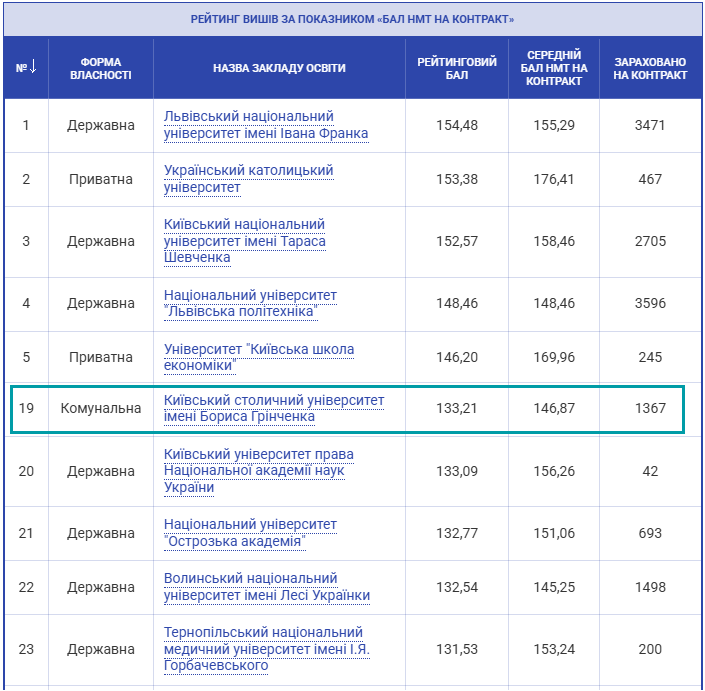Open Волинський національний університет імені Лесі Українки link
This screenshot has height=691, width=705.
[266, 587]
